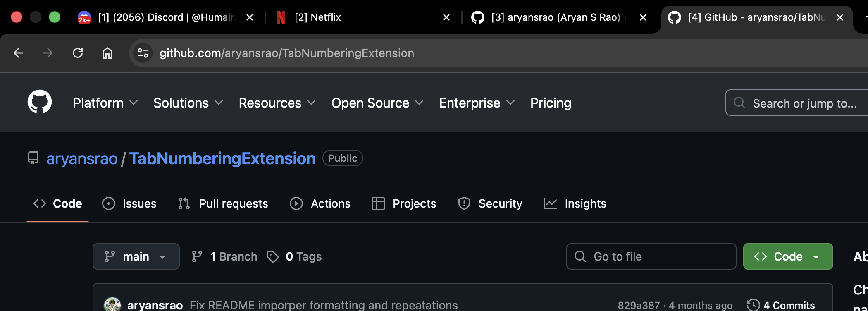The height and width of the screenshot is (311, 868).
Task: Go to the browser home page
Action: tap(107, 53)
